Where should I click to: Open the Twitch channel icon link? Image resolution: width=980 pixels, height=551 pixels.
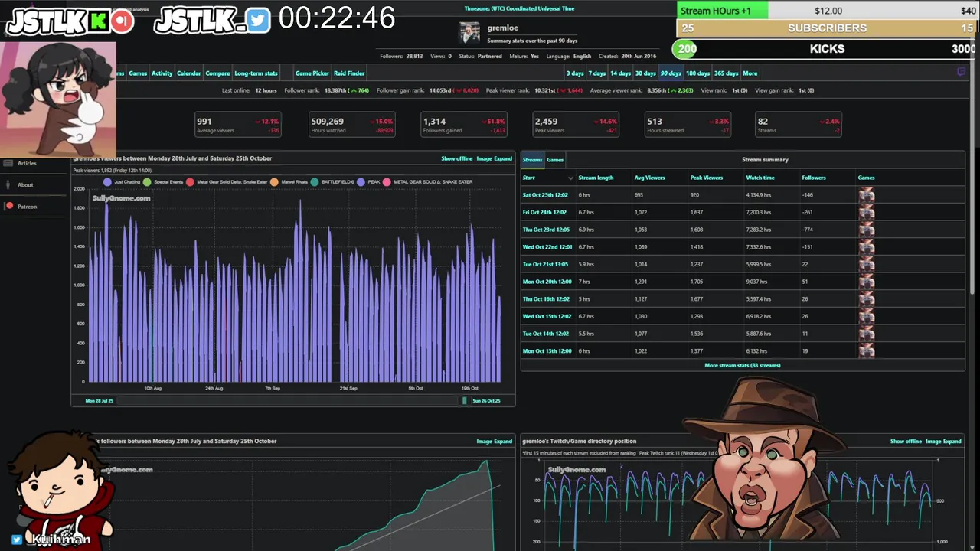pos(962,72)
